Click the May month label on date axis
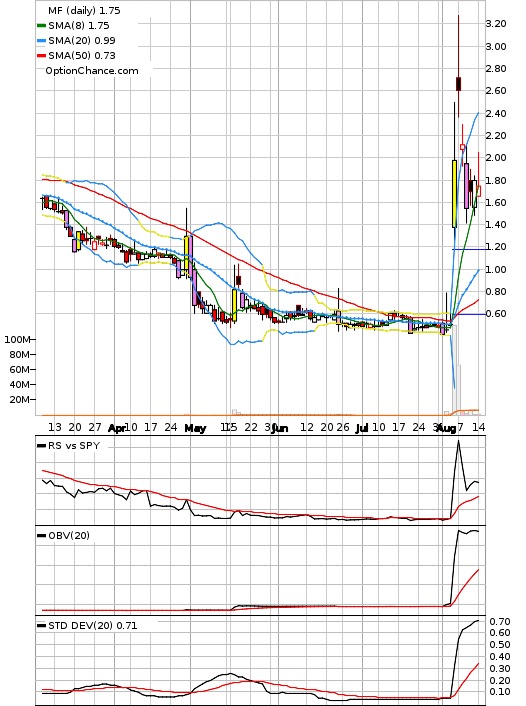Image resolution: width=526 pixels, height=706 pixels. 195,428
